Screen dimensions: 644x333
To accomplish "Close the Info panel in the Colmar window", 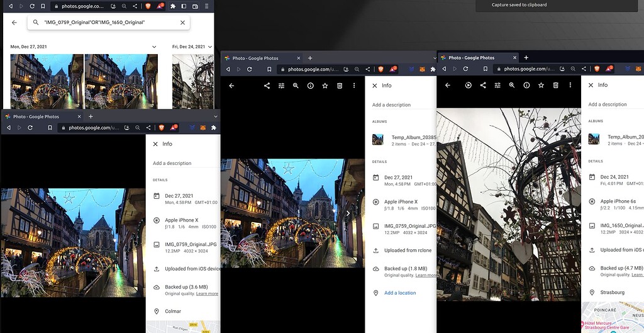I will [155, 144].
